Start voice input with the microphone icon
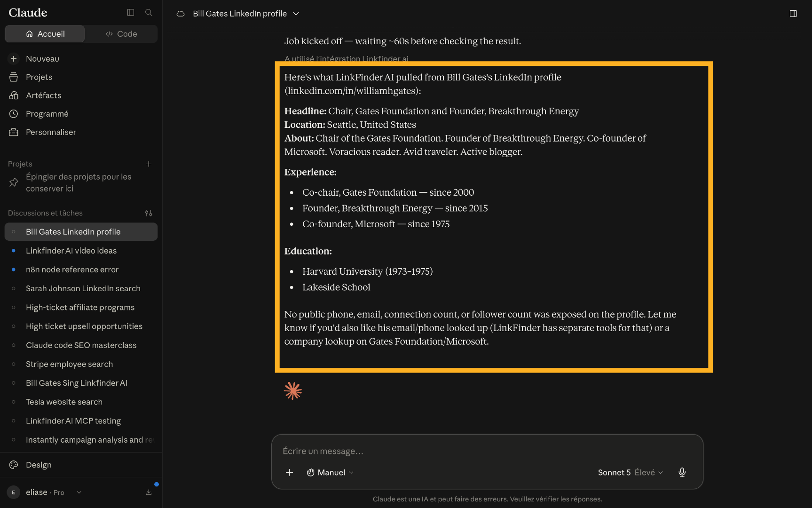Screen dimensions: 812x508 pyautogui.click(x=682, y=472)
